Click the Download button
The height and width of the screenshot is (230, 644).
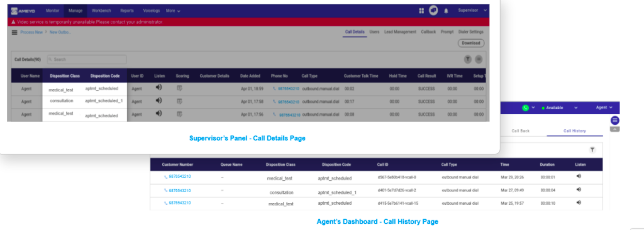pos(471,43)
